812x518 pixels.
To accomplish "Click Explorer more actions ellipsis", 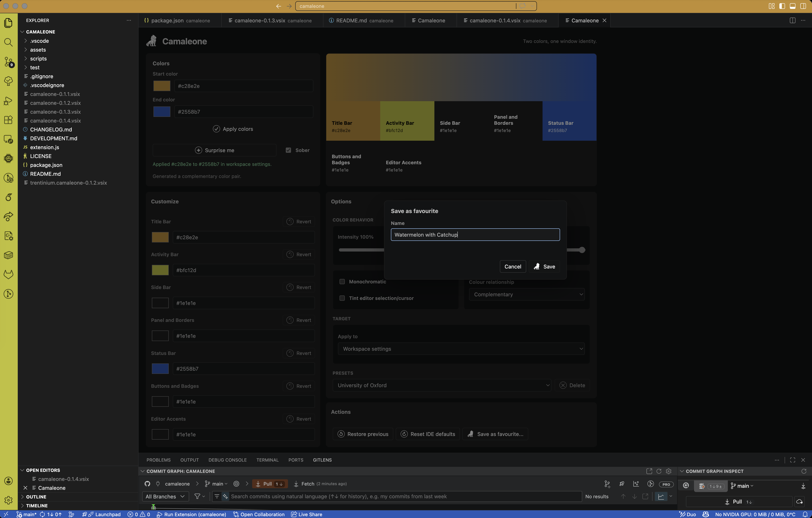I will [129, 20].
